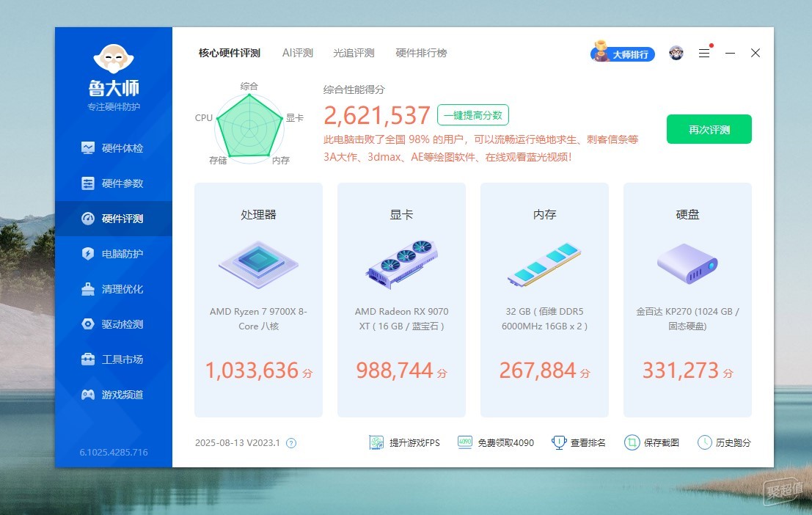The width and height of the screenshot is (812, 515).
Task: Click 保存截图 crop icon
Action: 632,442
